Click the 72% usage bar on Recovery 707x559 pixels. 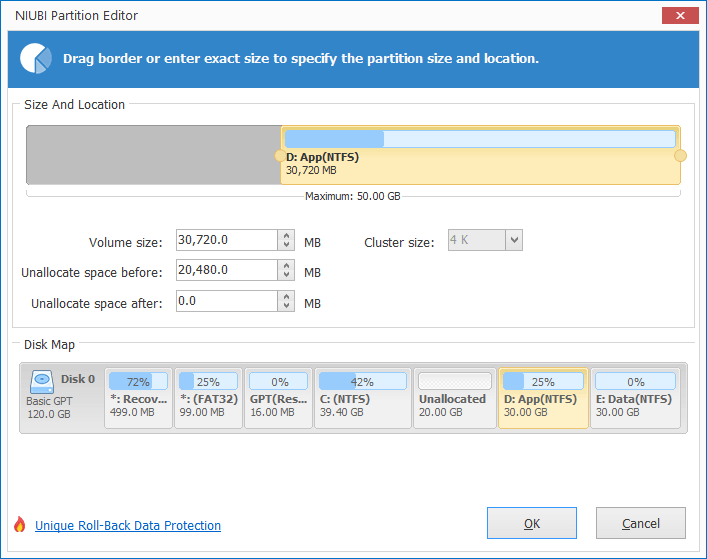pos(138,381)
